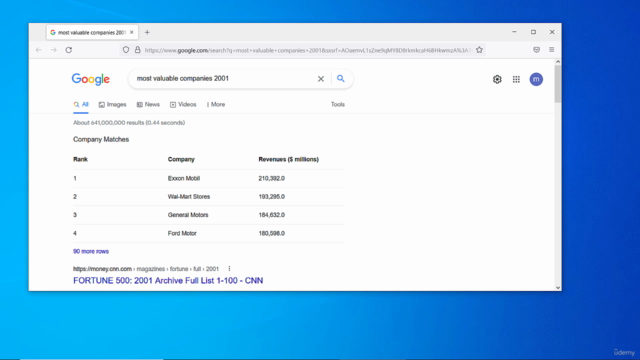The image size is (640, 360).
Task: Click the scrollbar down arrow
Action: tap(558, 287)
